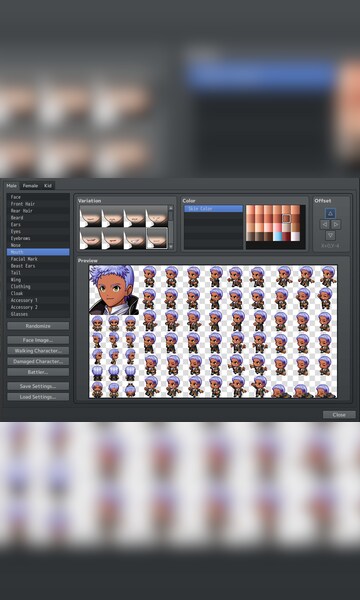Click the highlighted mouth variation in bottom row
The height and width of the screenshot is (600, 360).
pos(157,239)
